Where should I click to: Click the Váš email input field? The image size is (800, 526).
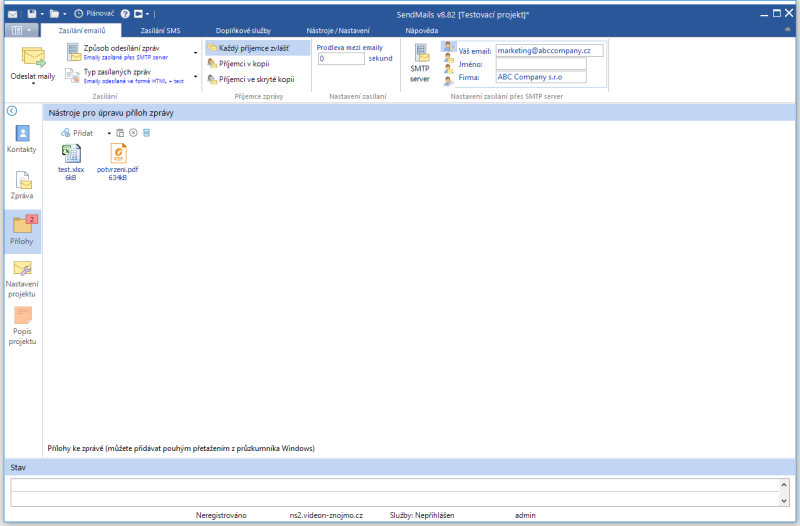point(549,50)
